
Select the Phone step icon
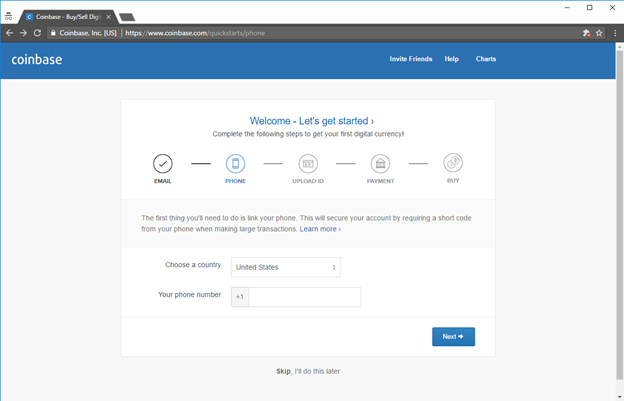(236, 164)
